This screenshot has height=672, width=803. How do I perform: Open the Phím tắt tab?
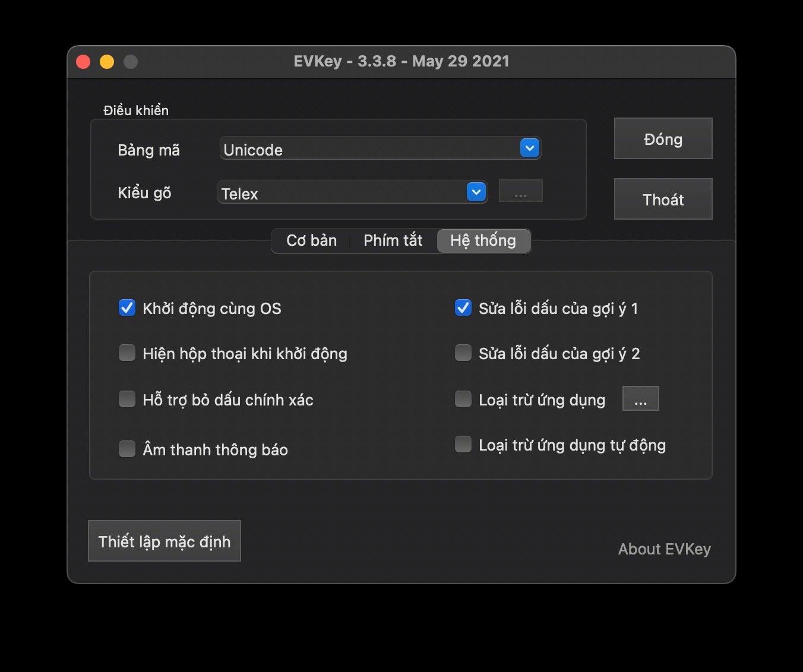tap(393, 240)
